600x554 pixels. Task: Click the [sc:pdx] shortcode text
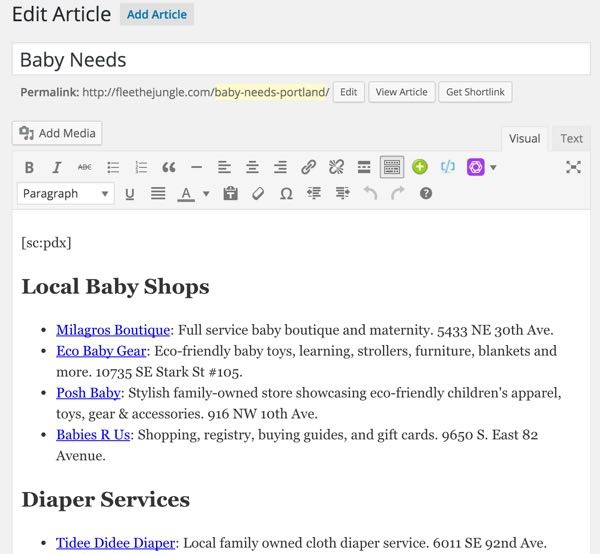pos(46,243)
